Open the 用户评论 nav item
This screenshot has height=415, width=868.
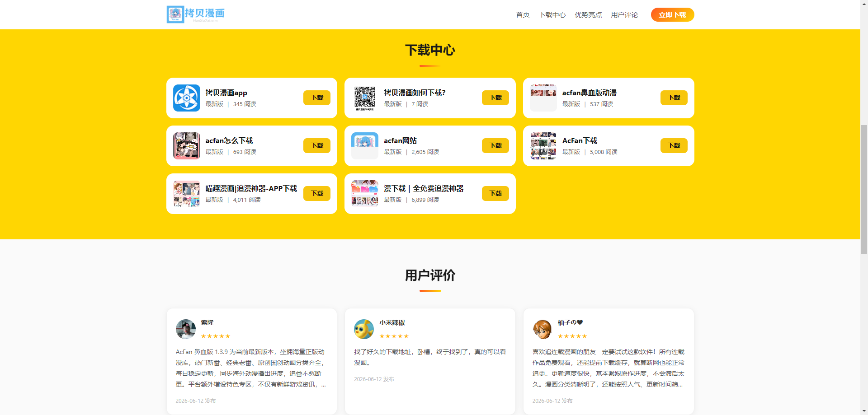click(624, 15)
